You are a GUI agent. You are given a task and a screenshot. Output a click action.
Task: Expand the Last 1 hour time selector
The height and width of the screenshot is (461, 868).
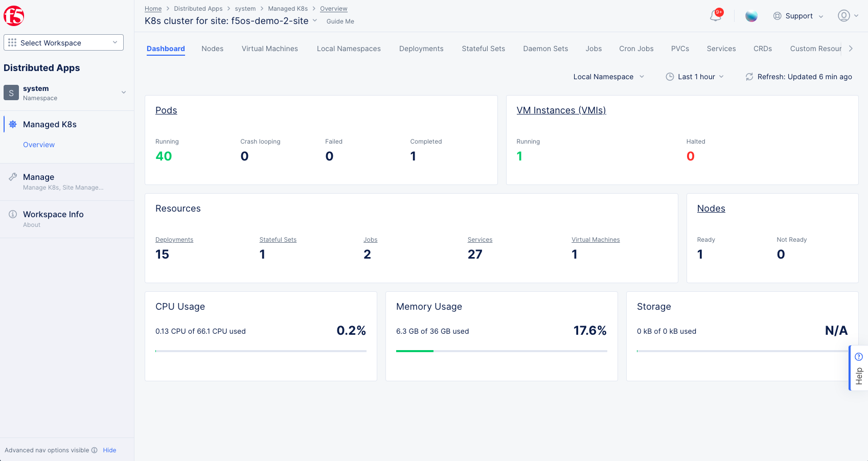click(x=696, y=77)
